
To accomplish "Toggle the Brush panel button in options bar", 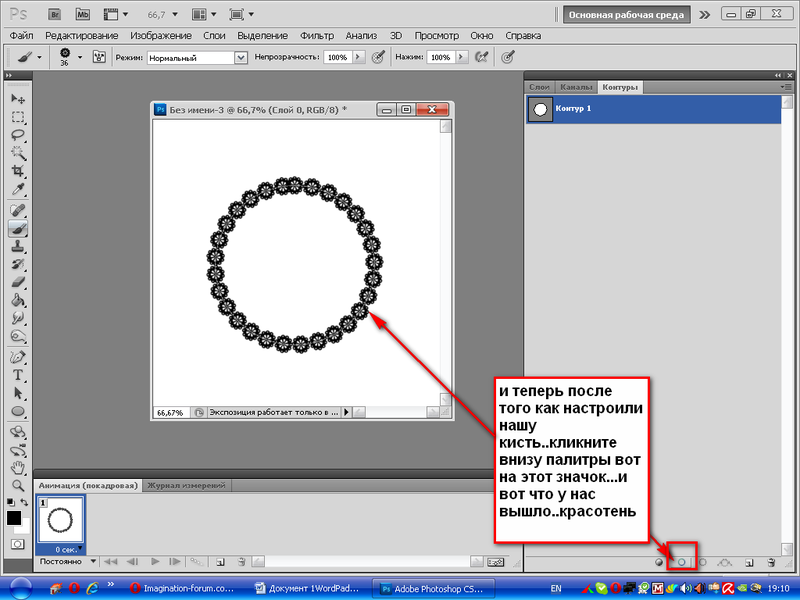I will (x=99, y=57).
